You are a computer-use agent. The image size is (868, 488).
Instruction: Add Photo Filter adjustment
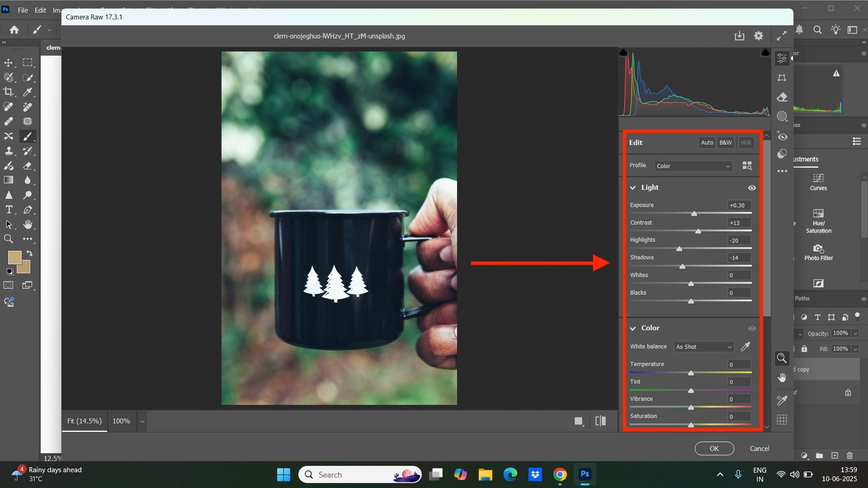(x=818, y=253)
